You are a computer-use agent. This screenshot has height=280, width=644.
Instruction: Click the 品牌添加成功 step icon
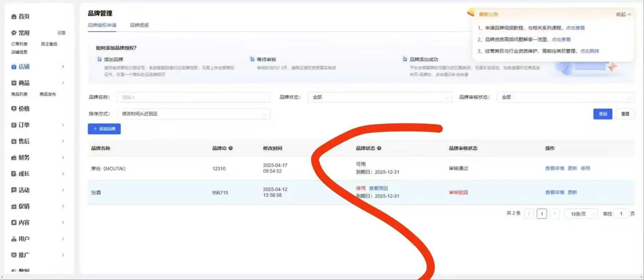[405, 59]
